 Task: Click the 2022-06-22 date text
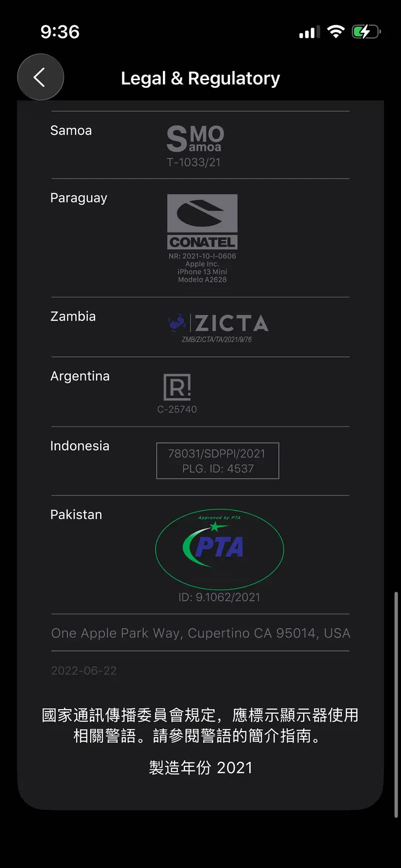[x=84, y=671]
